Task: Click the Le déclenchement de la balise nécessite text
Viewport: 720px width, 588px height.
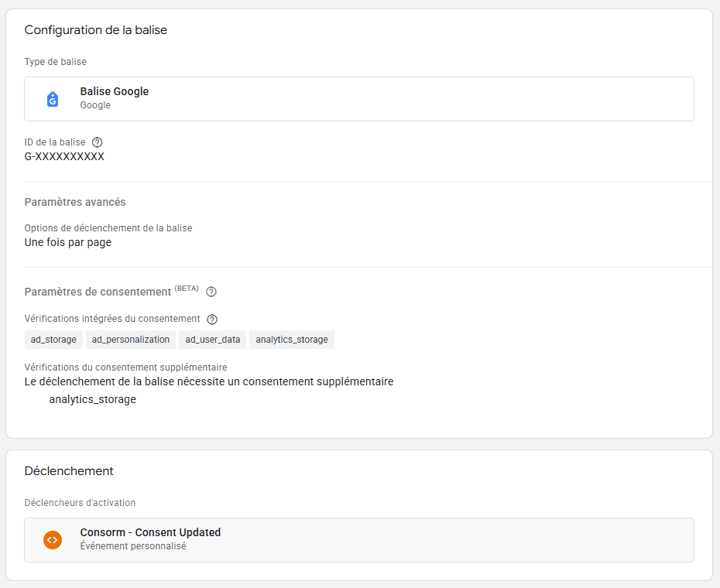Action: (x=209, y=381)
